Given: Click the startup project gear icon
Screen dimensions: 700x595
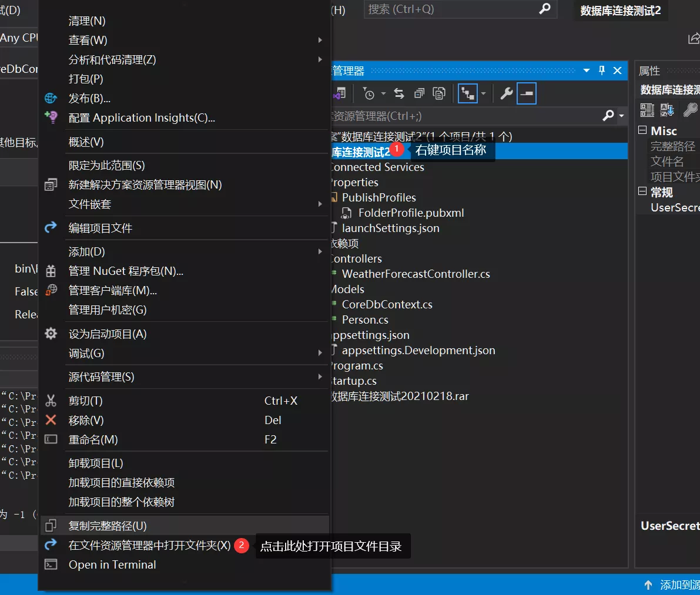Looking at the screenshot, I should 51,334.
